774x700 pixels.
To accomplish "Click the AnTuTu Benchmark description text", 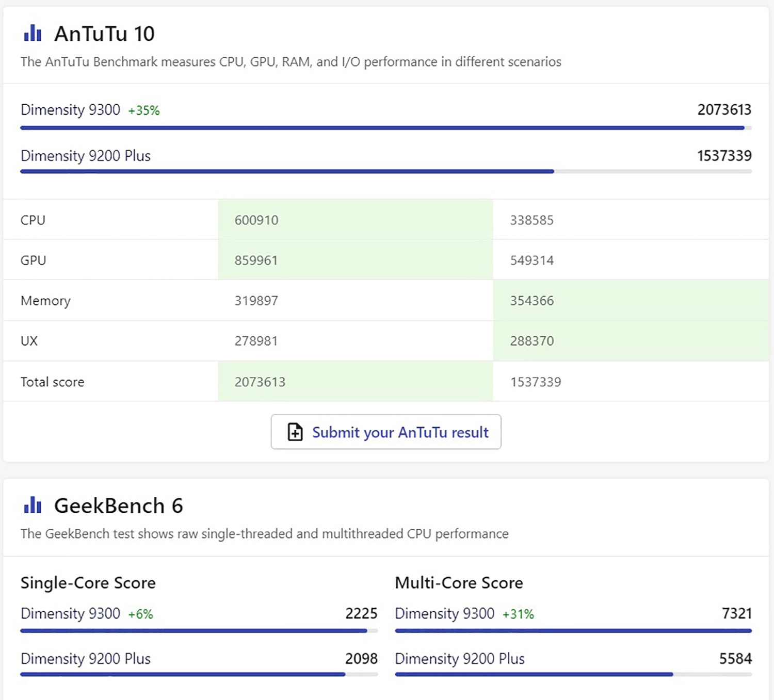I will (291, 62).
